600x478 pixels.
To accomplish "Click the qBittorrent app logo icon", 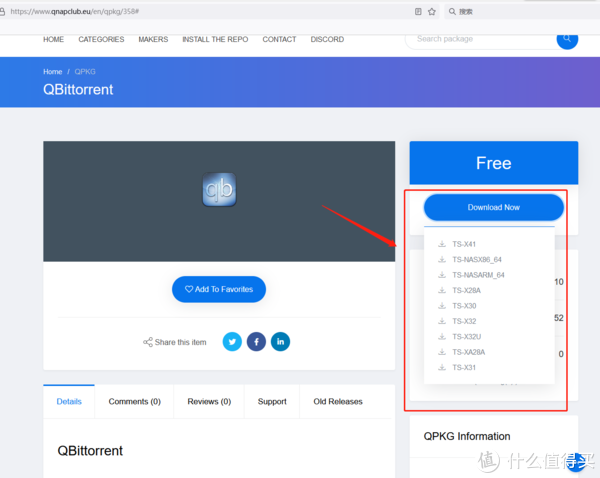I will (219, 189).
